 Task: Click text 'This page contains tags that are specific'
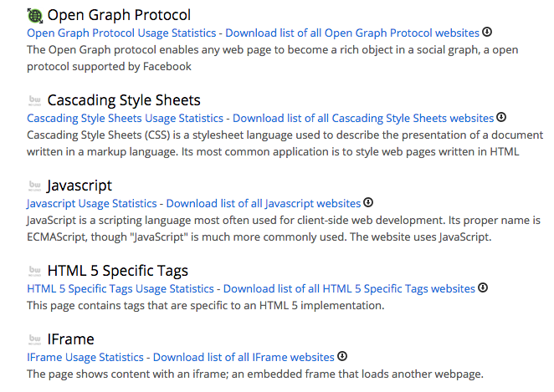(x=206, y=306)
